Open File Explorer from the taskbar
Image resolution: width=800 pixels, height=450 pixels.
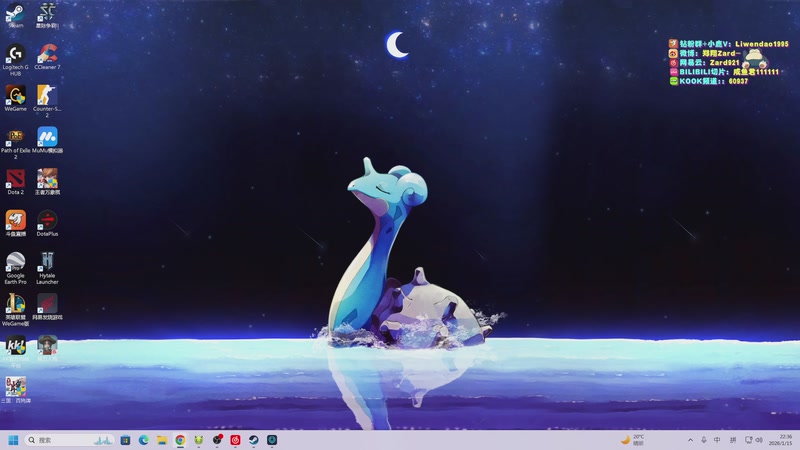162,440
